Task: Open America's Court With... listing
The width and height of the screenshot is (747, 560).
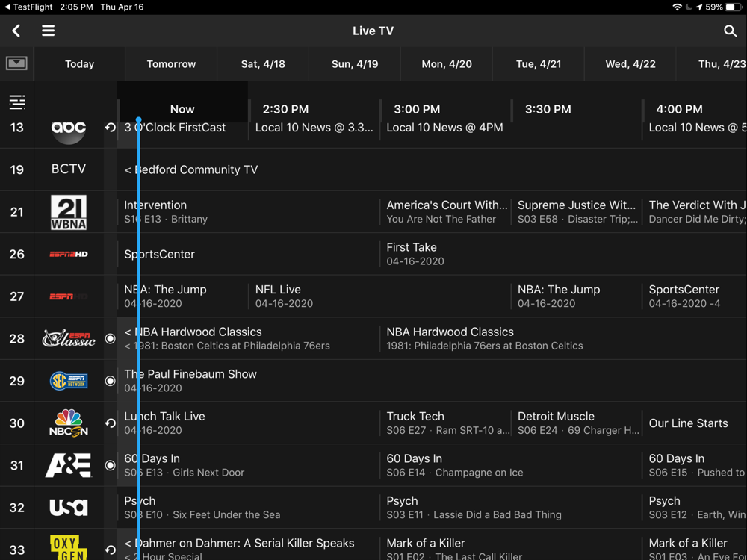Action: pos(445,212)
